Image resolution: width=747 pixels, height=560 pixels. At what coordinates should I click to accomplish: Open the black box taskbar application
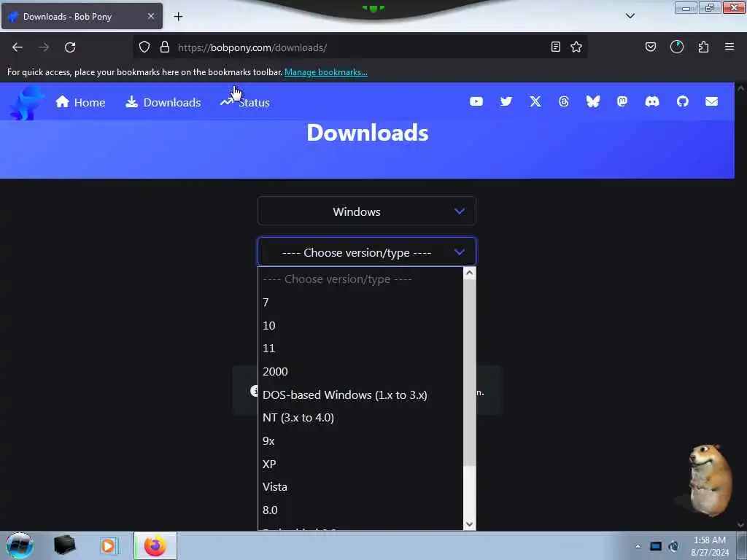pyautogui.click(x=64, y=545)
